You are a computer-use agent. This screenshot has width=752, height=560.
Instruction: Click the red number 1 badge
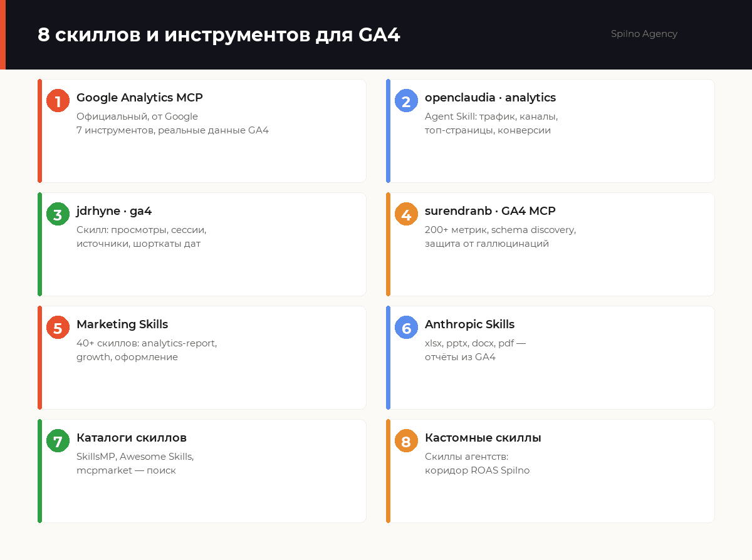[x=58, y=101]
